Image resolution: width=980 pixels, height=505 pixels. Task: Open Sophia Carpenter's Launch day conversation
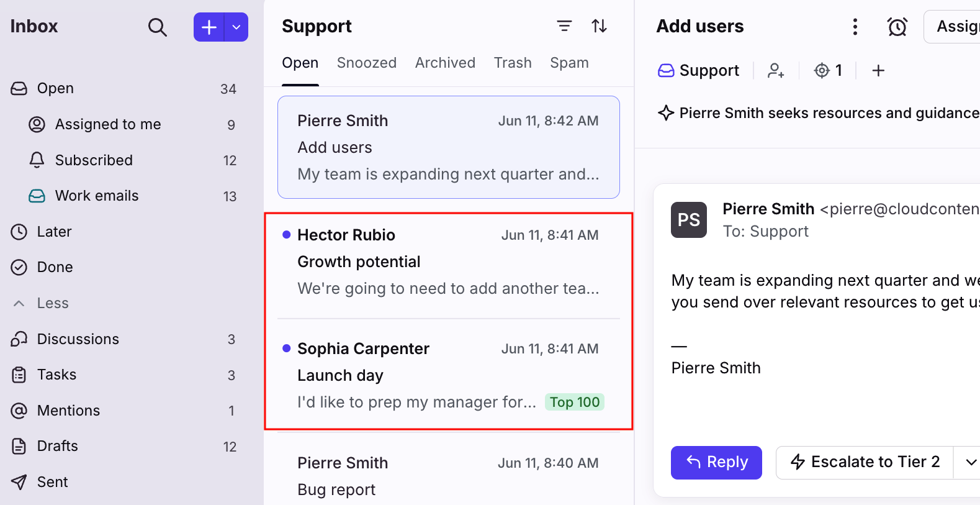(x=449, y=375)
